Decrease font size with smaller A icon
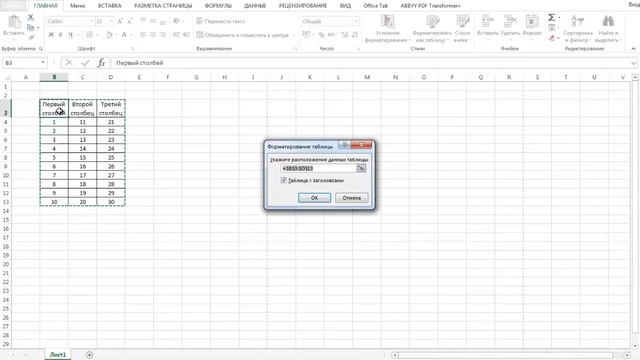The image size is (640, 360). pyautogui.click(x=130, y=21)
